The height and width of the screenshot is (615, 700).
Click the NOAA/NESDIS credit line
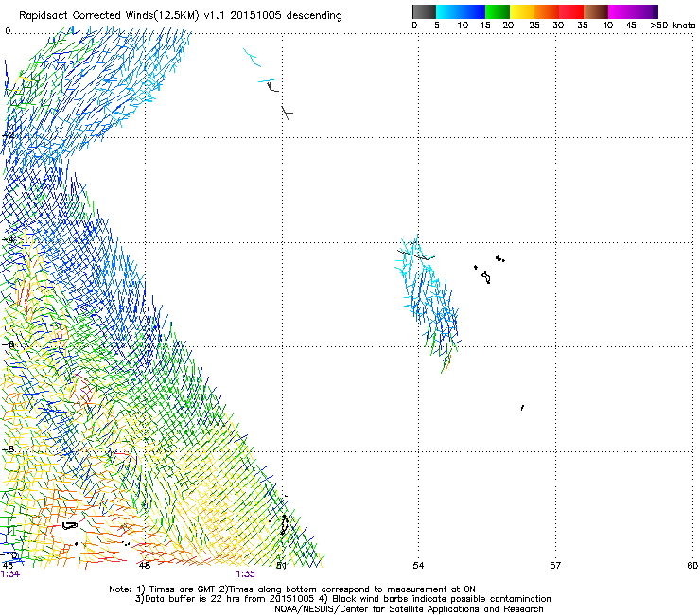(409, 609)
